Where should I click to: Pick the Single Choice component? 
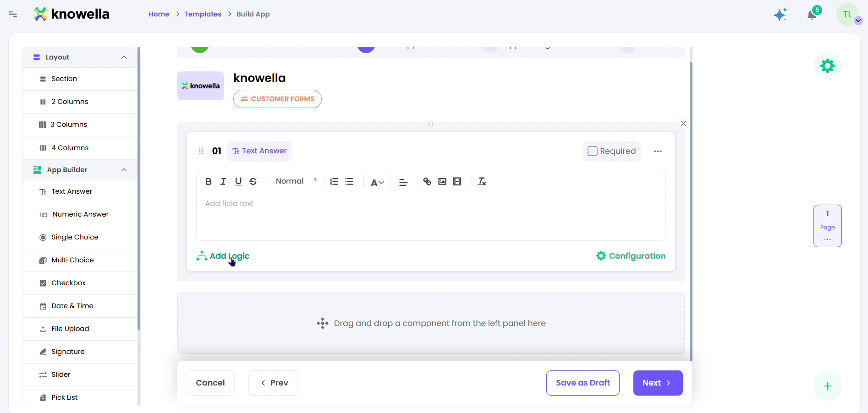(80, 237)
